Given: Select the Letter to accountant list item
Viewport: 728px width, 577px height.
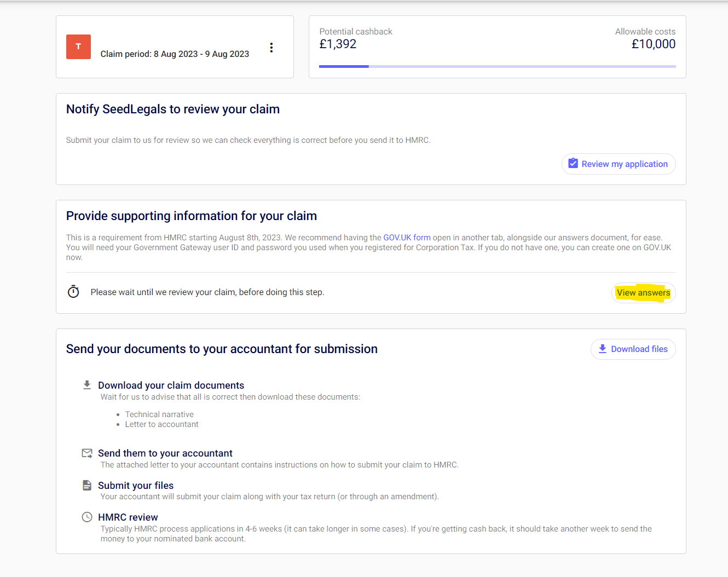Looking at the screenshot, I should (x=161, y=424).
